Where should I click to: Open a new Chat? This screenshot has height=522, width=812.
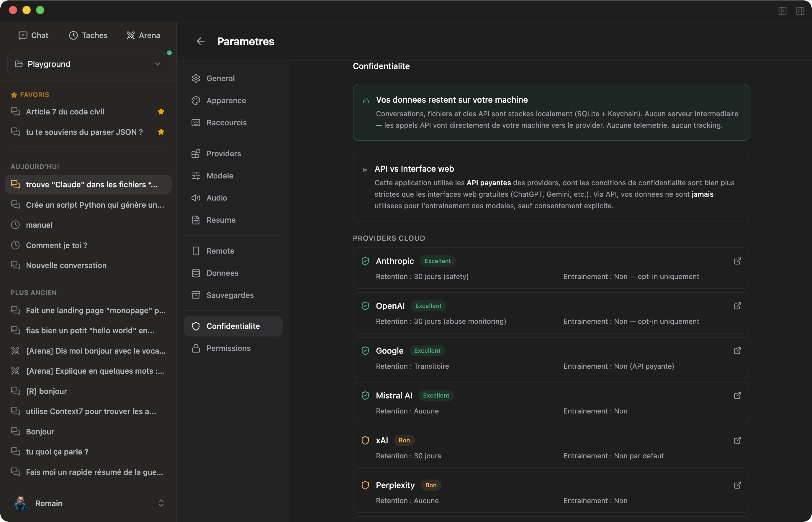pos(33,35)
